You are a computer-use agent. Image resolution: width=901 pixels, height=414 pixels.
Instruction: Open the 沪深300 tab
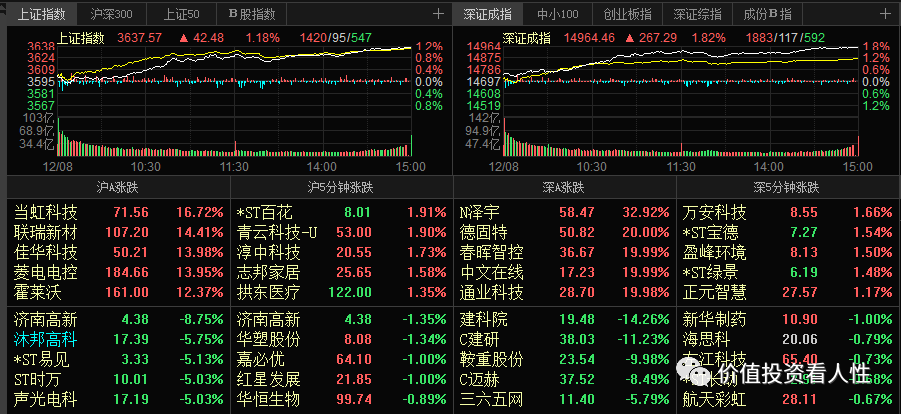click(x=111, y=14)
